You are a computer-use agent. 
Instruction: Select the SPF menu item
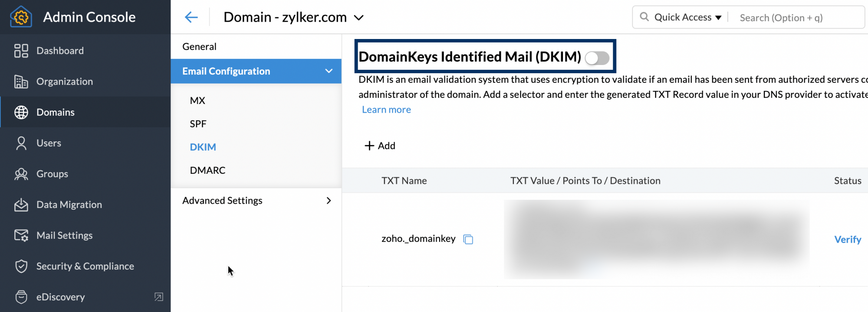point(198,124)
